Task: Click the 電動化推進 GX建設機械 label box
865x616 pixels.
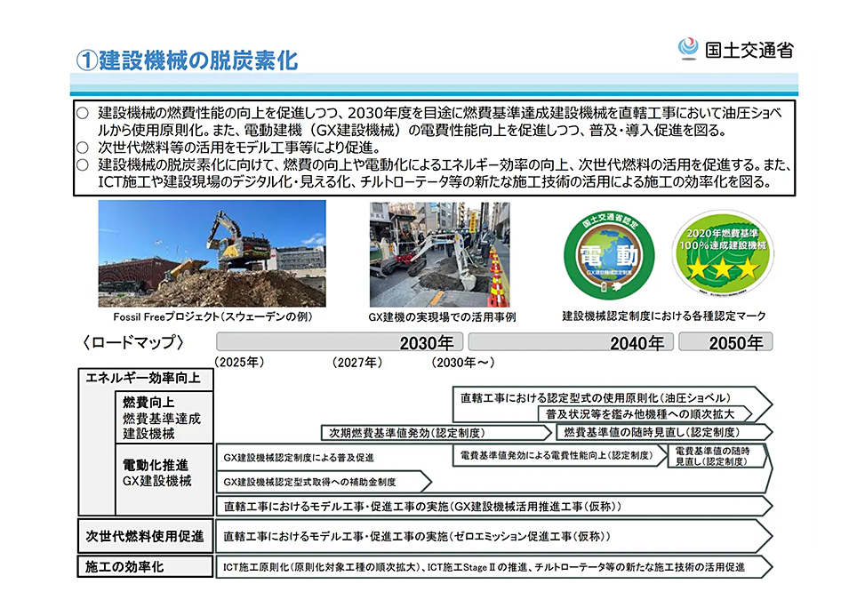Action: (156, 473)
